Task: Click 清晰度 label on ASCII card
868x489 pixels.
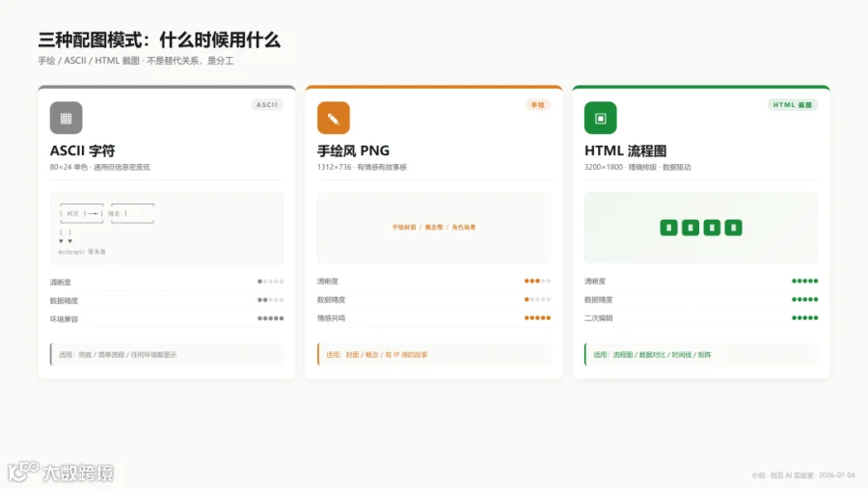Action: pyautogui.click(x=61, y=283)
